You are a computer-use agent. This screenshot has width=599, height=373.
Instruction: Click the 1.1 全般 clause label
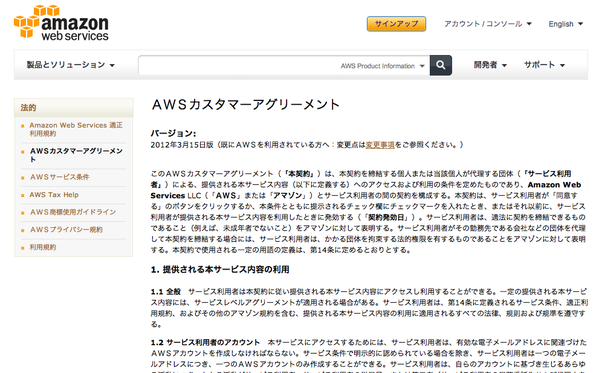tap(165, 292)
